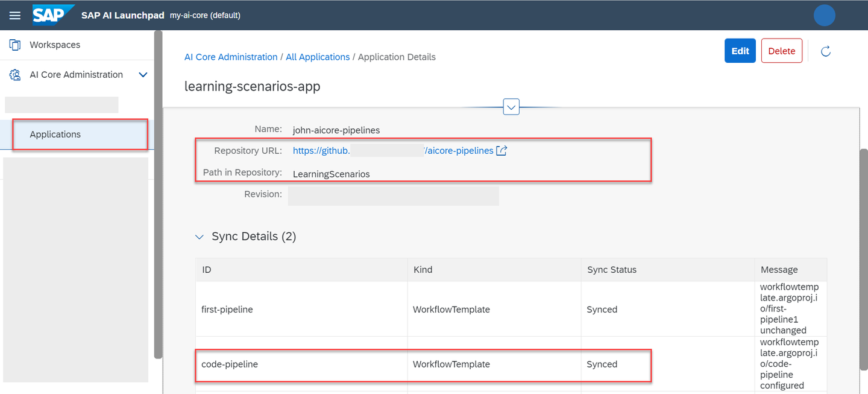Open the repository via the external link icon

click(x=502, y=151)
